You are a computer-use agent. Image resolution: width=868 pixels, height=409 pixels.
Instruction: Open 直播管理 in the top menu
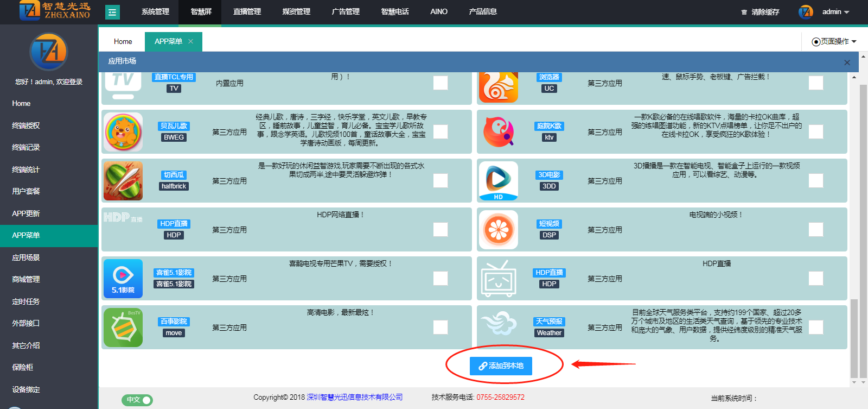click(247, 12)
